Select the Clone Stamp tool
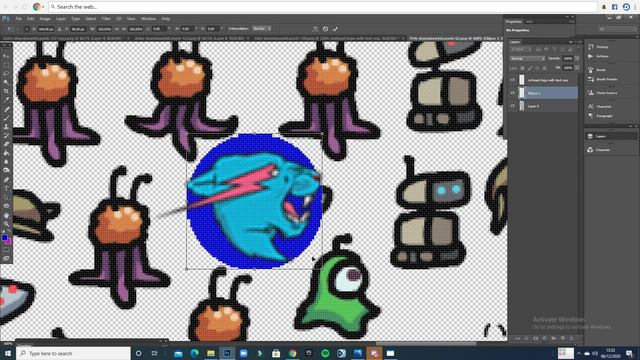Screen dimensions: 640x360 point(6,127)
